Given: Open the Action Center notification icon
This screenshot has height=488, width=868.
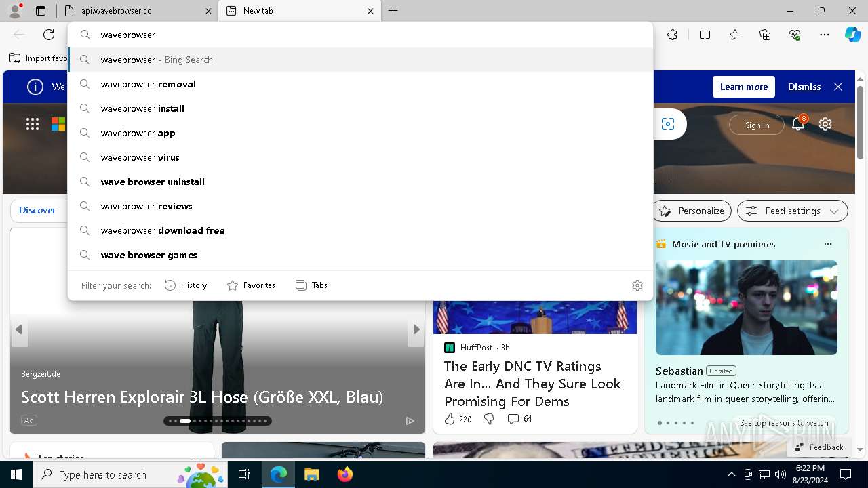Looking at the screenshot, I should [846, 474].
